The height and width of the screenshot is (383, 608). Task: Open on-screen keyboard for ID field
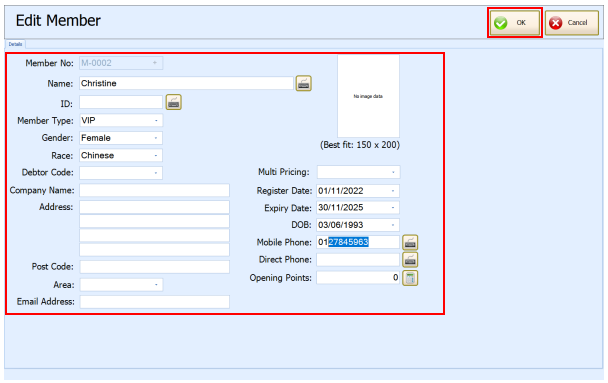[x=174, y=102]
